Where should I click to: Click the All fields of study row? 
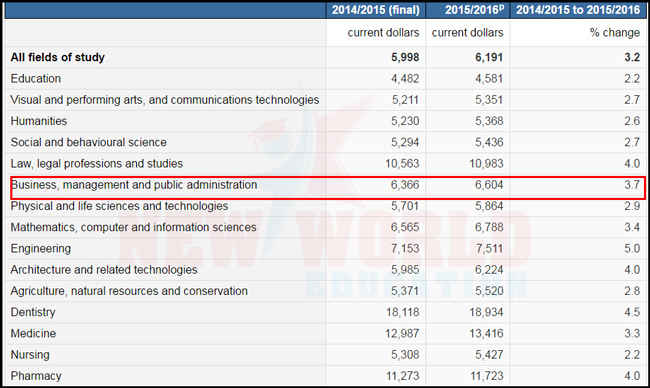click(325, 57)
